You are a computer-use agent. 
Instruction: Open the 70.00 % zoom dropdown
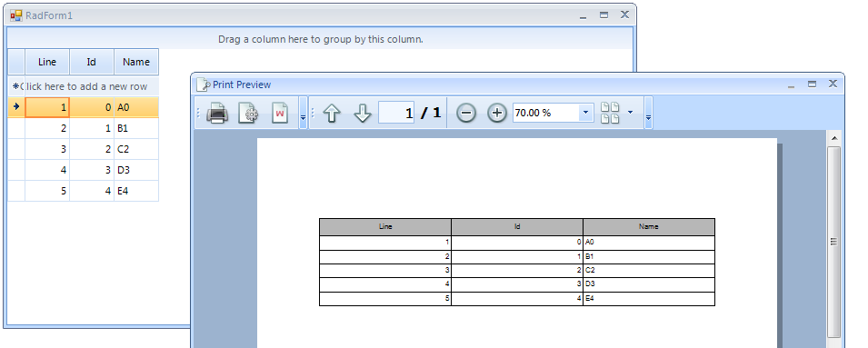pos(586,113)
